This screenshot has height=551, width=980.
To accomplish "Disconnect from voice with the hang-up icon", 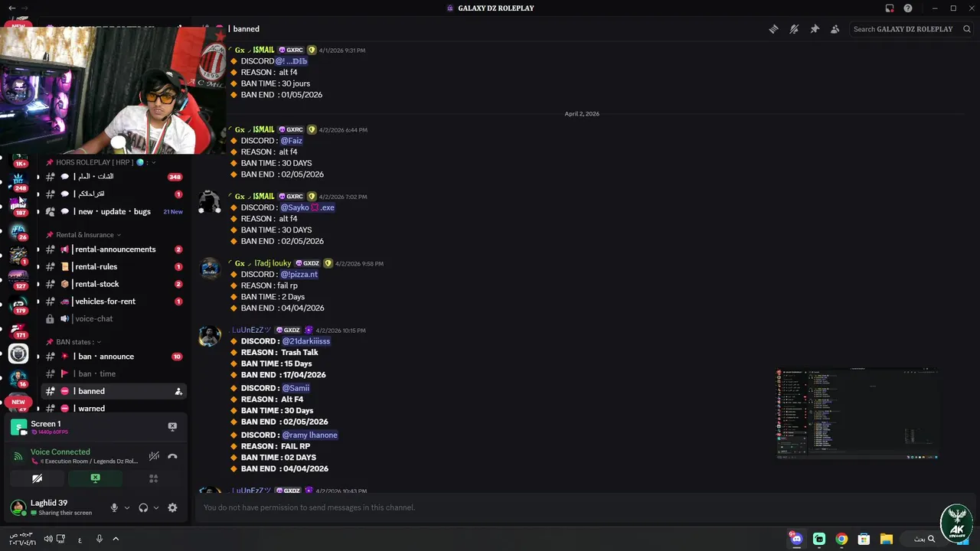I will tap(172, 457).
